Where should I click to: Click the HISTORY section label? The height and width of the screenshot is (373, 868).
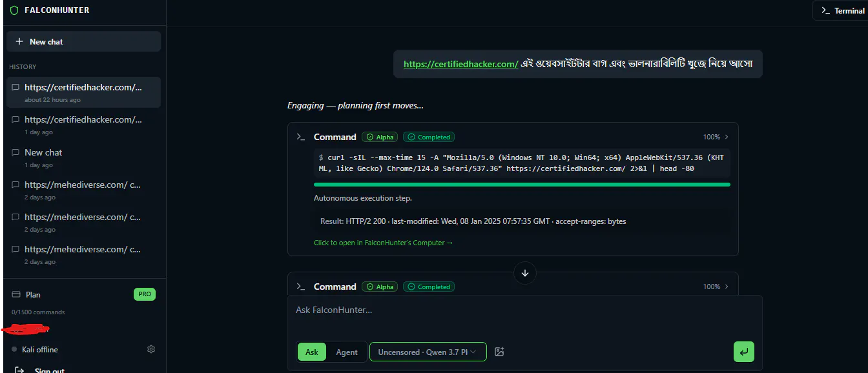pos(23,66)
